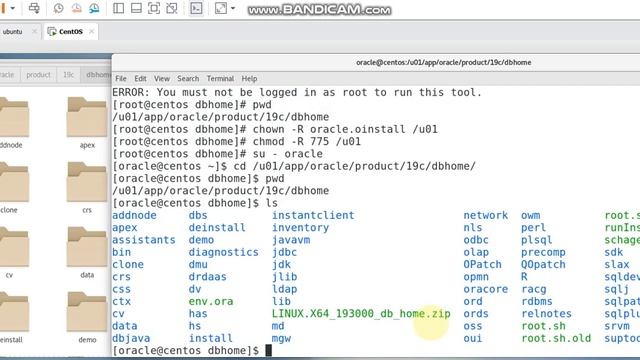
Task: Enter full screen mode icon
Action: (154, 8)
